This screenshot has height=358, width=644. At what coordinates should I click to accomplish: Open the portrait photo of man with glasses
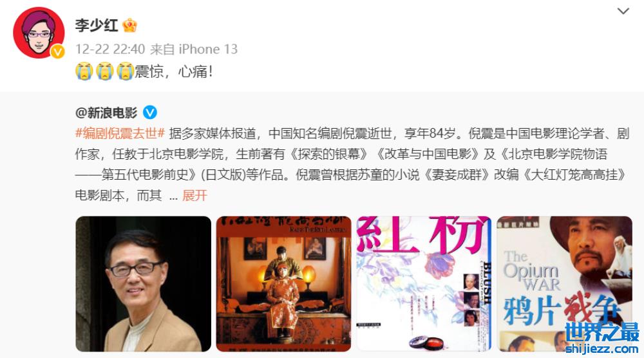[144, 284]
